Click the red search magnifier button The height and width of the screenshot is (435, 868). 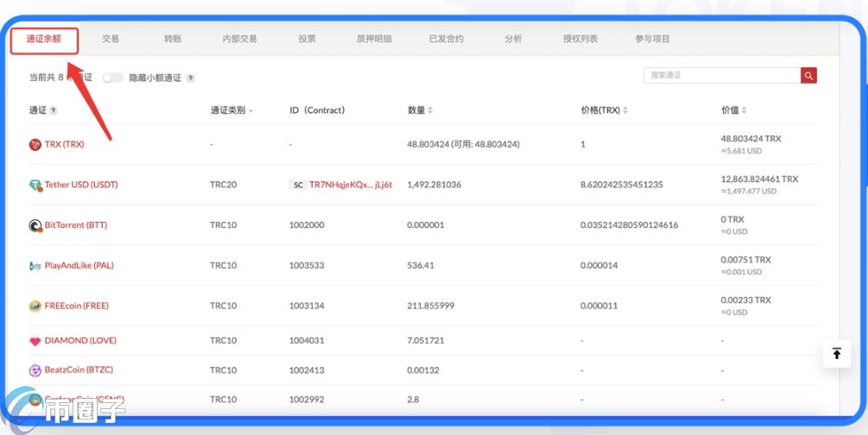(808, 75)
